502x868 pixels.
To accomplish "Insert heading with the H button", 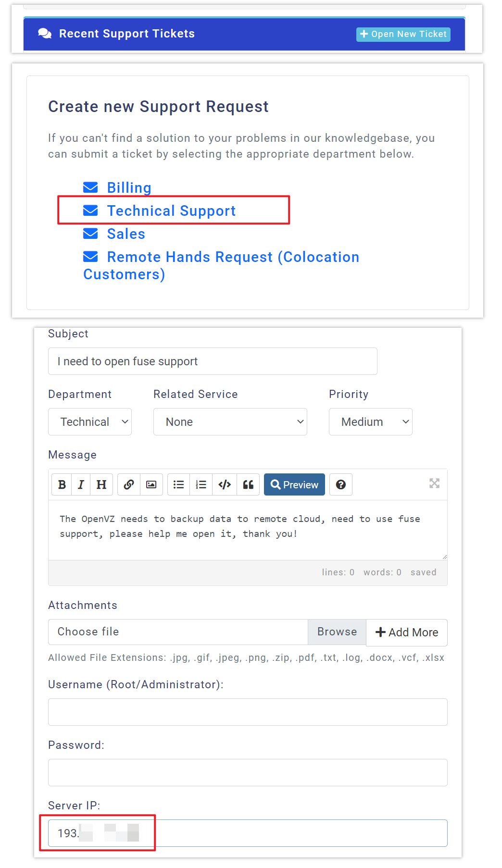I will tap(101, 484).
